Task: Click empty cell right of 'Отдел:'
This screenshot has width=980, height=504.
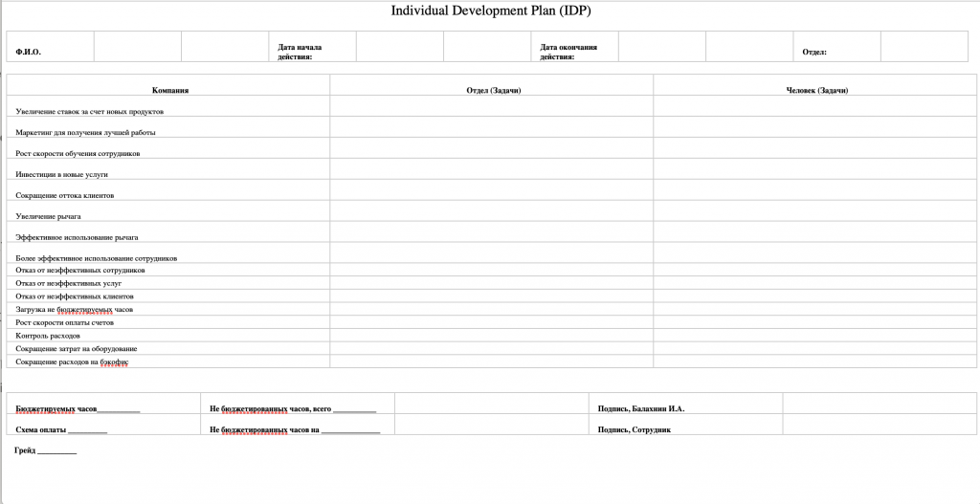Action: [924, 47]
